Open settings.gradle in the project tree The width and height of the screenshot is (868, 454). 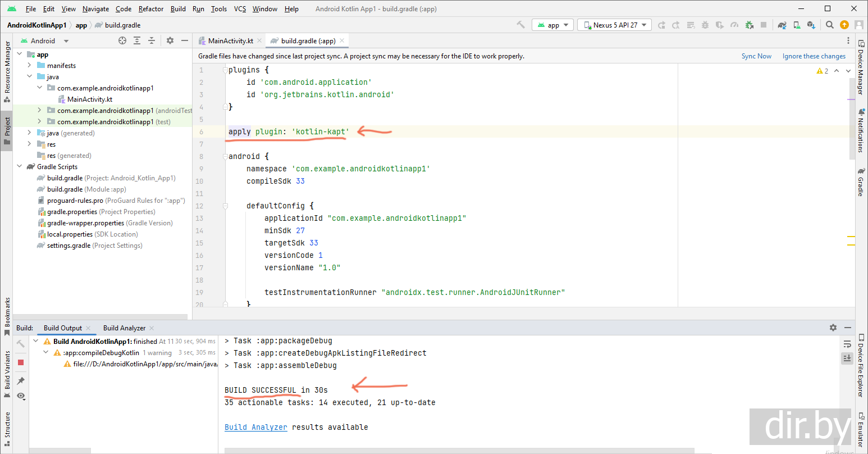[x=68, y=246]
